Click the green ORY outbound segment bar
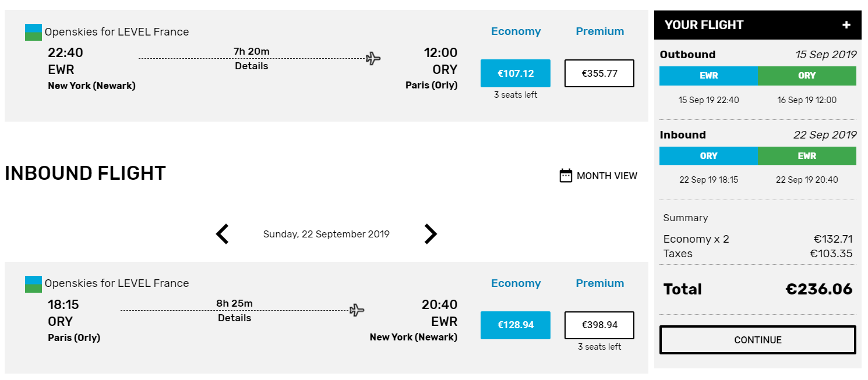This screenshot has height=380, width=868. (x=807, y=76)
